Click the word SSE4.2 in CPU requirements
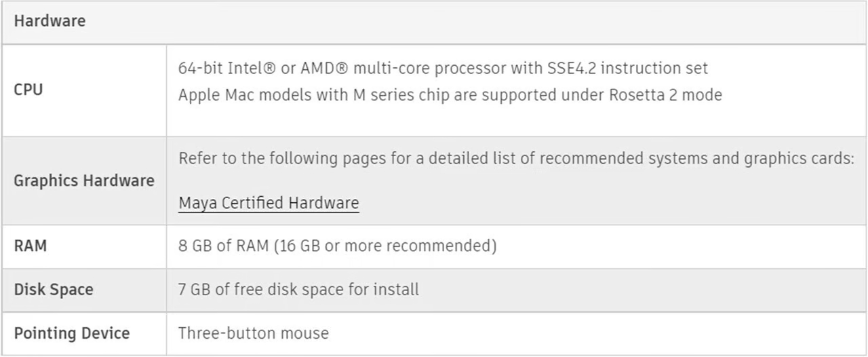Image resolution: width=868 pixels, height=357 pixels. point(571,69)
